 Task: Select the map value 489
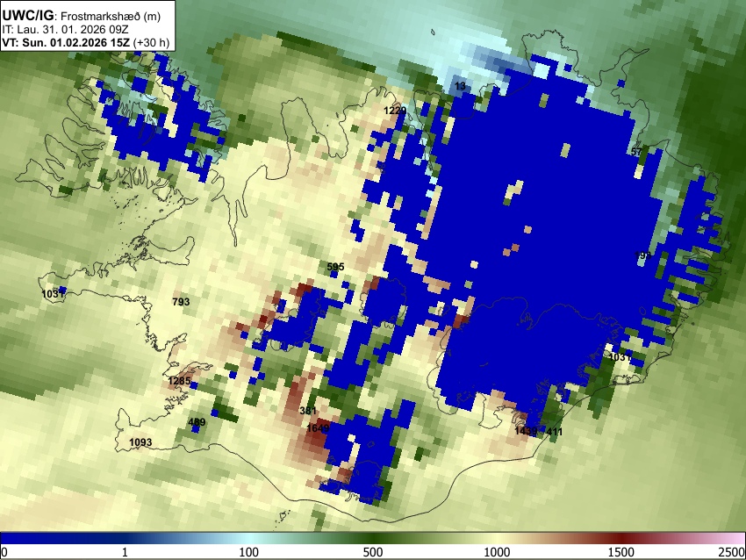[197, 422]
